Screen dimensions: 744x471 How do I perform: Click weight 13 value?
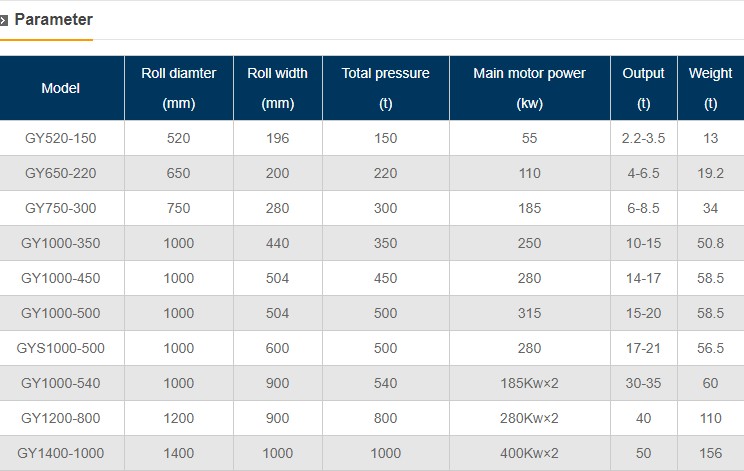(710, 138)
